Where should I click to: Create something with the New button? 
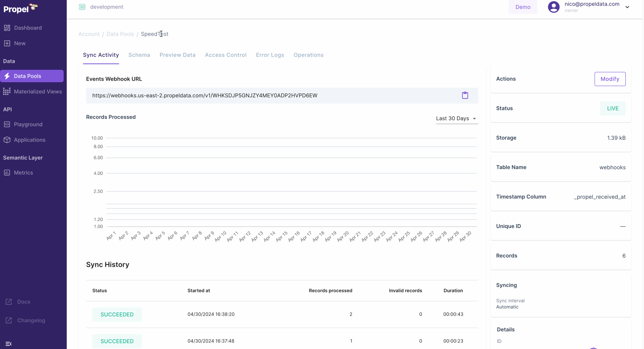[19, 43]
